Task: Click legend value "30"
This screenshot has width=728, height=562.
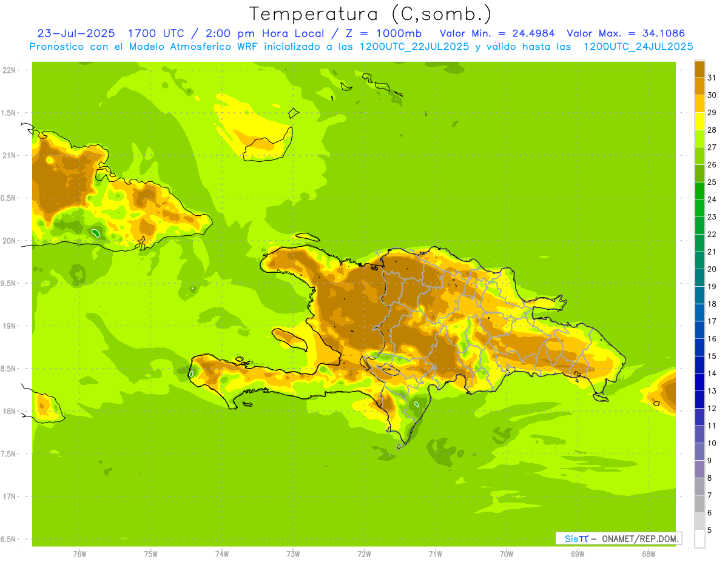Action: [x=712, y=95]
